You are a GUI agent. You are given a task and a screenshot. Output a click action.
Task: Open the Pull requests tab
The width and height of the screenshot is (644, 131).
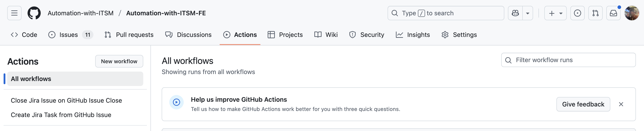coord(129,35)
